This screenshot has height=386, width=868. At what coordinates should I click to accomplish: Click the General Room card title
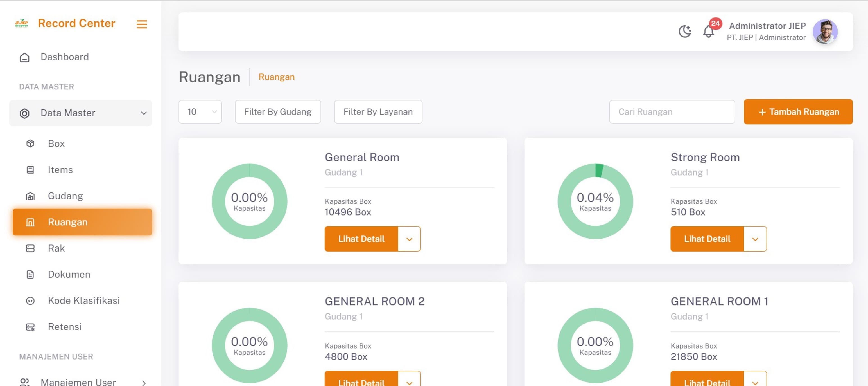click(362, 157)
